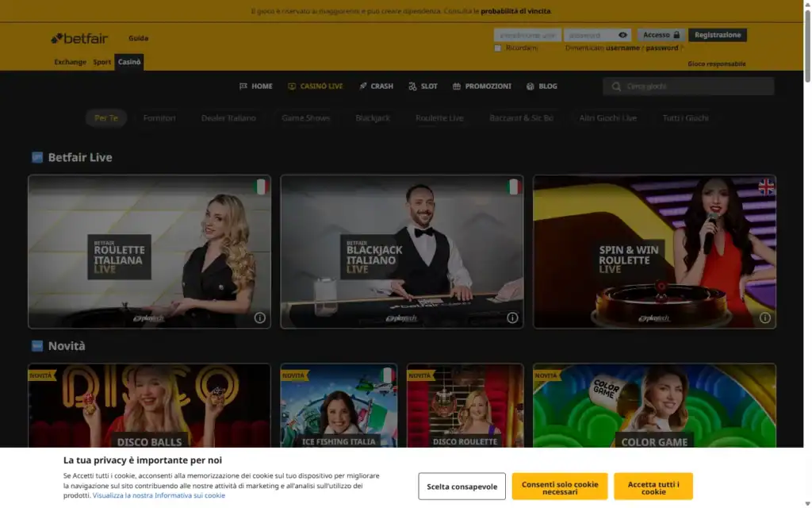Viewport: 812px width, 508px height.
Task: Open the Gioco responsabile link
Action: (717, 63)
